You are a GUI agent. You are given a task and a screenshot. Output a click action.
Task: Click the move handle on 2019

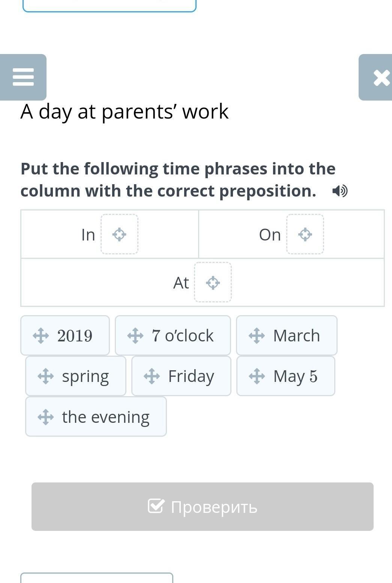(x=41, y=336)
